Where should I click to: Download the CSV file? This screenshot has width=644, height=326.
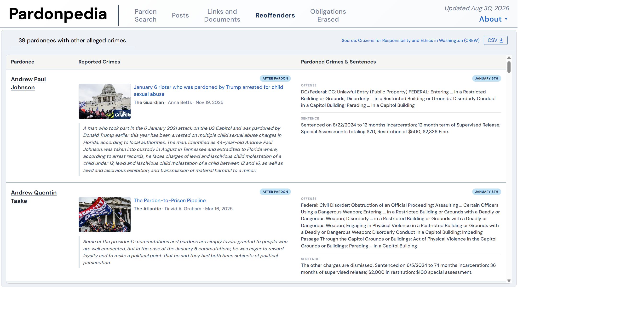(x=495, y=40)
